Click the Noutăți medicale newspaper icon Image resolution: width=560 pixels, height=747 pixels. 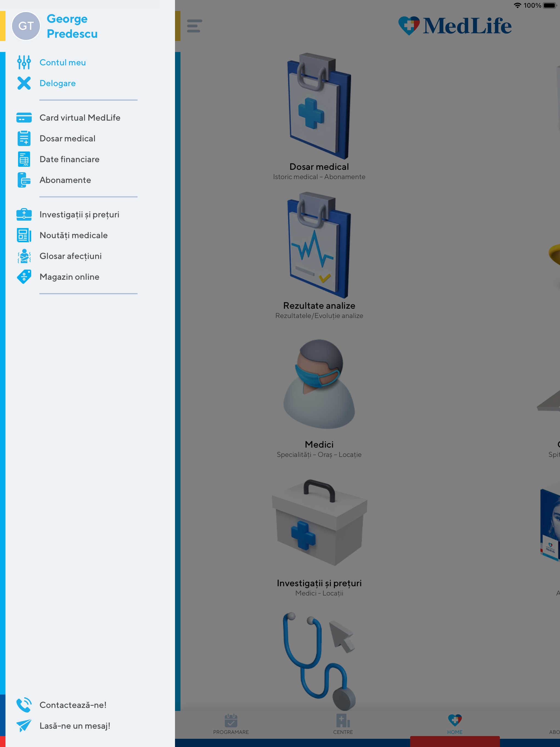(x=24, y=235)
